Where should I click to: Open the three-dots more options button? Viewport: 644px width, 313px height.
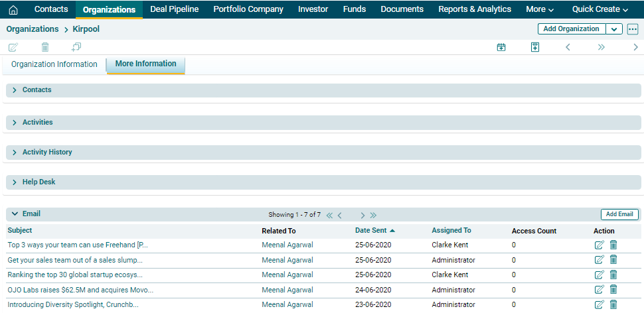(633, 29)
